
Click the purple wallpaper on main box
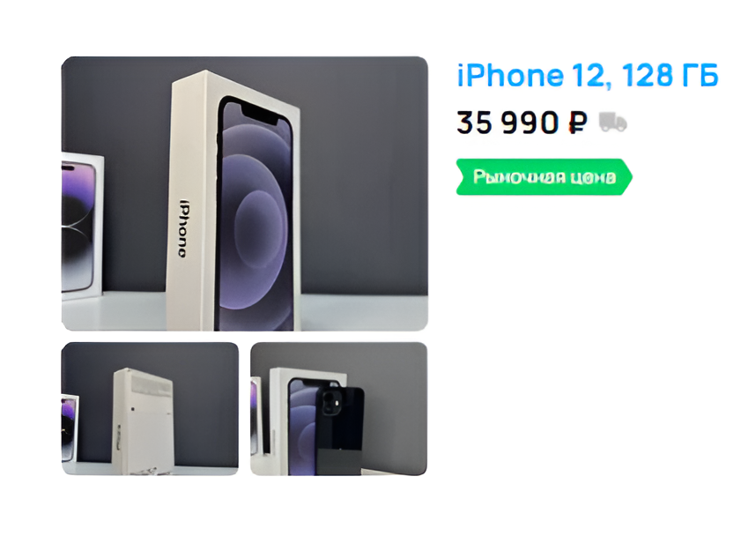pos(256,217)
